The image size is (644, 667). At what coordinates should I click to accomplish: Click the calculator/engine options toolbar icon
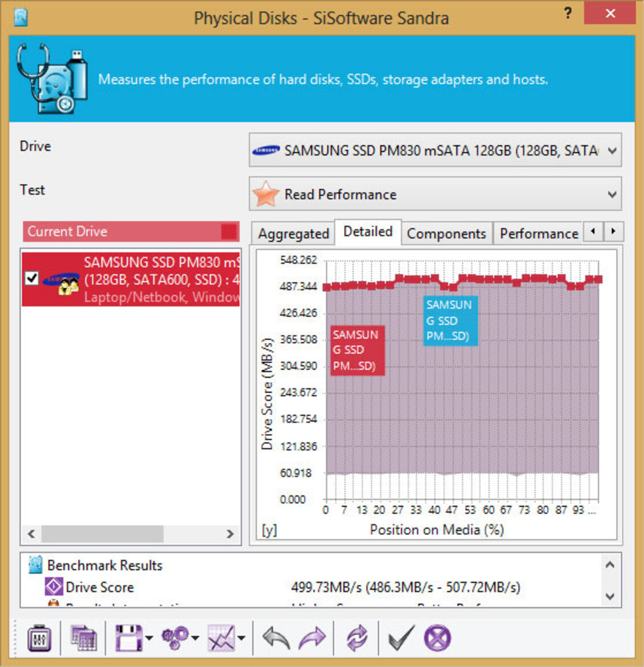(x=39, y=638)
